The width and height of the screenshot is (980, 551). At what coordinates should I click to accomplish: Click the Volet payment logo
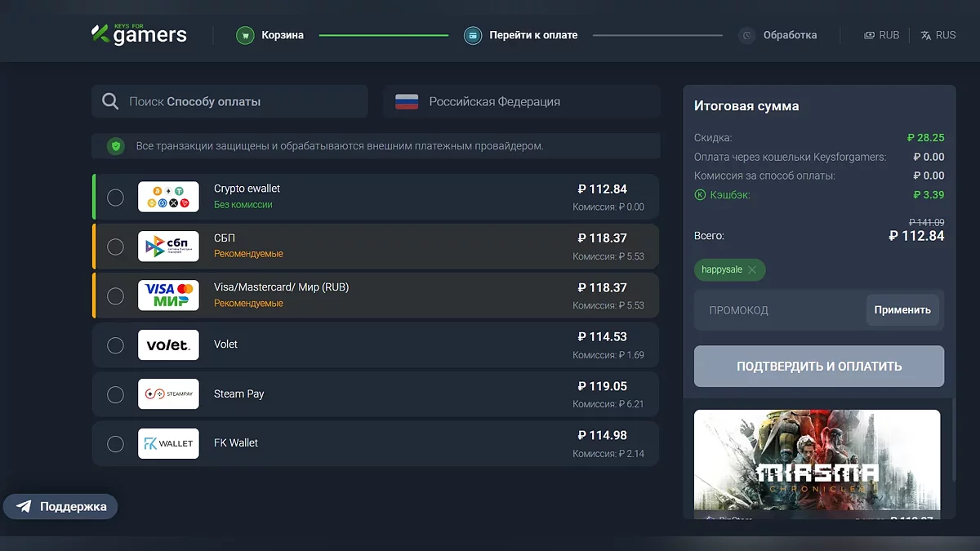[168, 344]
